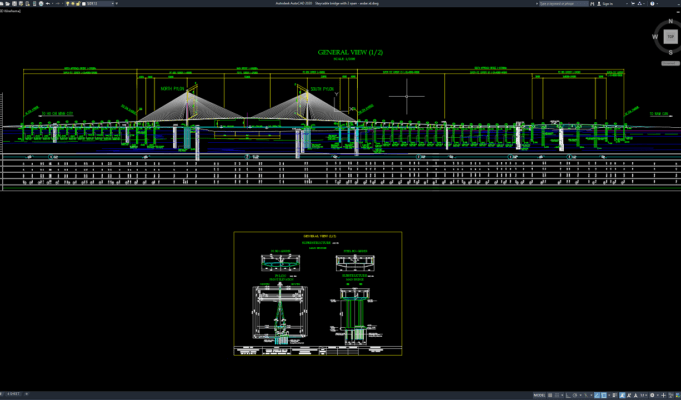Image resolution: width=681 pixels, height=400 pixels.
Task: Click the annotation scale 1:1 value
Action: click(642, 395)
